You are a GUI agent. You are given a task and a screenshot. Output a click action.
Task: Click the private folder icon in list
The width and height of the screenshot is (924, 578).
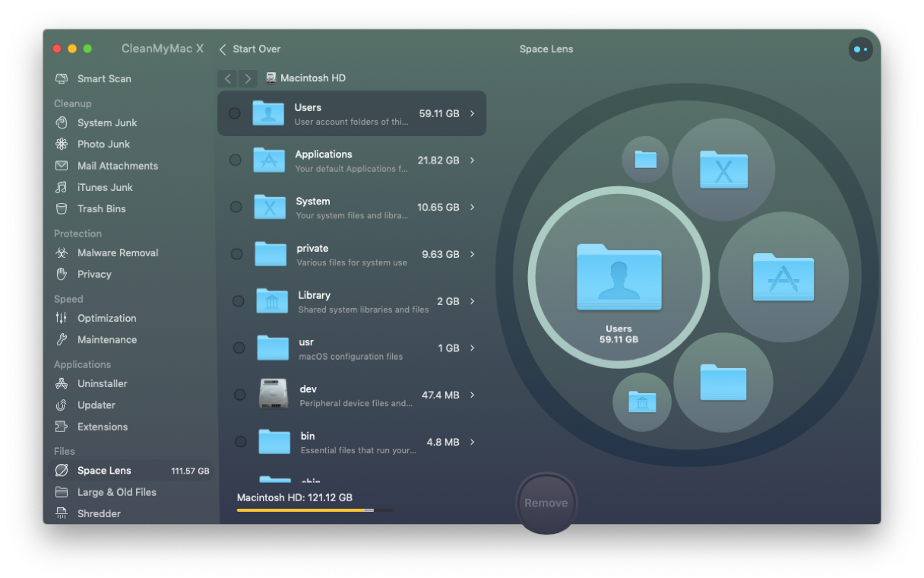pos(271,254)
